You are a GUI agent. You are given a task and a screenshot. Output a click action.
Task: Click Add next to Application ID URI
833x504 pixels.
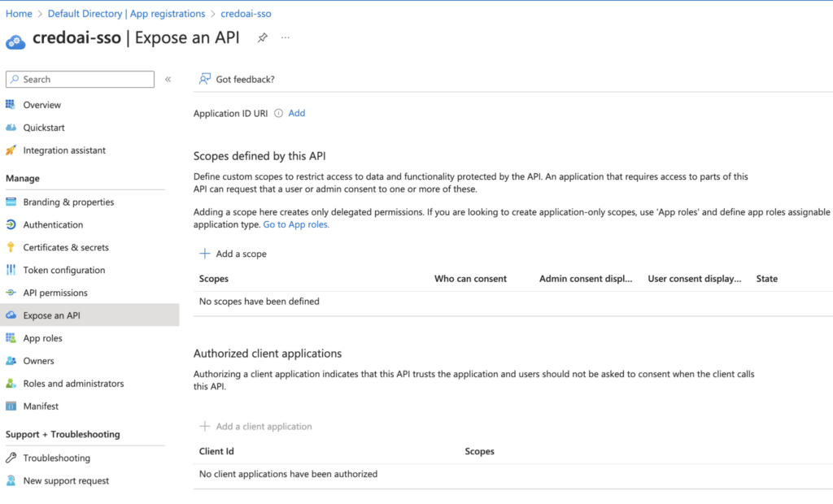coord(296,113)
